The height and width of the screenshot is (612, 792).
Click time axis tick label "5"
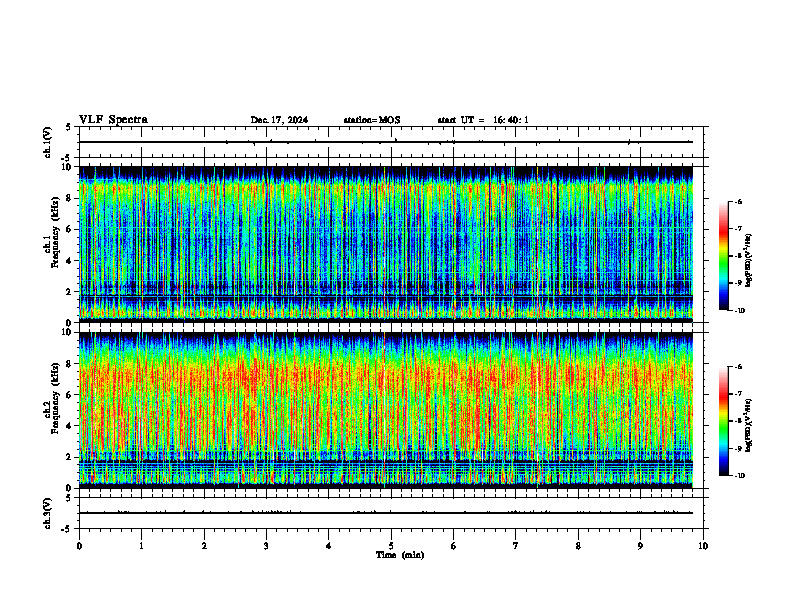click(391, 546)
